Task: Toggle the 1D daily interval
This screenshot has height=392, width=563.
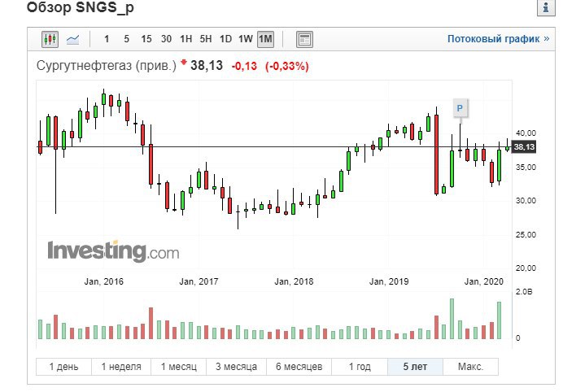Action: pos(225,39)
